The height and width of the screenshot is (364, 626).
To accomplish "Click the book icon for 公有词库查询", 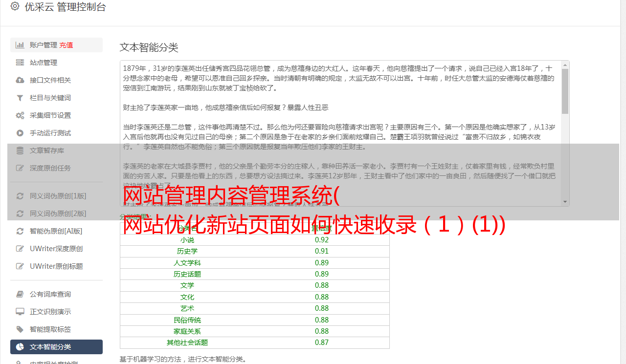I will (20, 294).
